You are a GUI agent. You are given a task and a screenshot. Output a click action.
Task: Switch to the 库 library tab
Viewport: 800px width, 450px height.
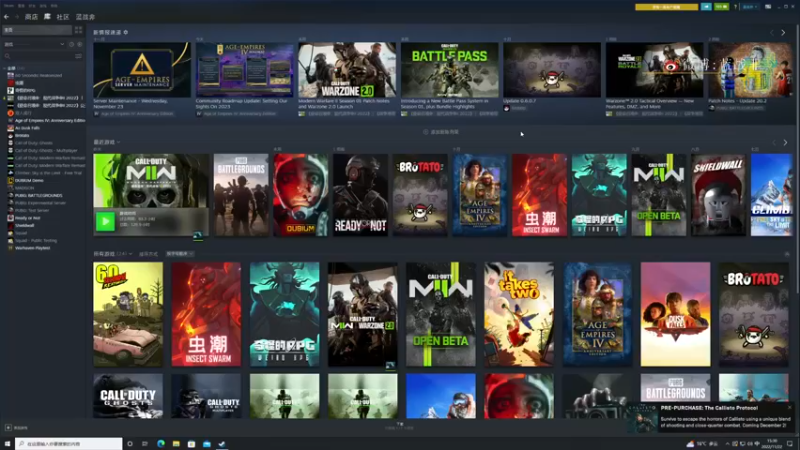coord(47,17)
